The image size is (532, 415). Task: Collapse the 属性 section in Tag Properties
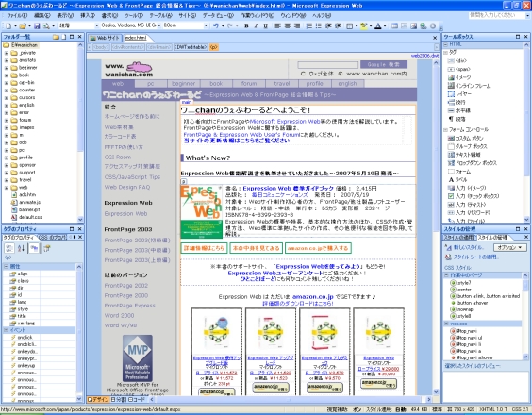[6, 267]
